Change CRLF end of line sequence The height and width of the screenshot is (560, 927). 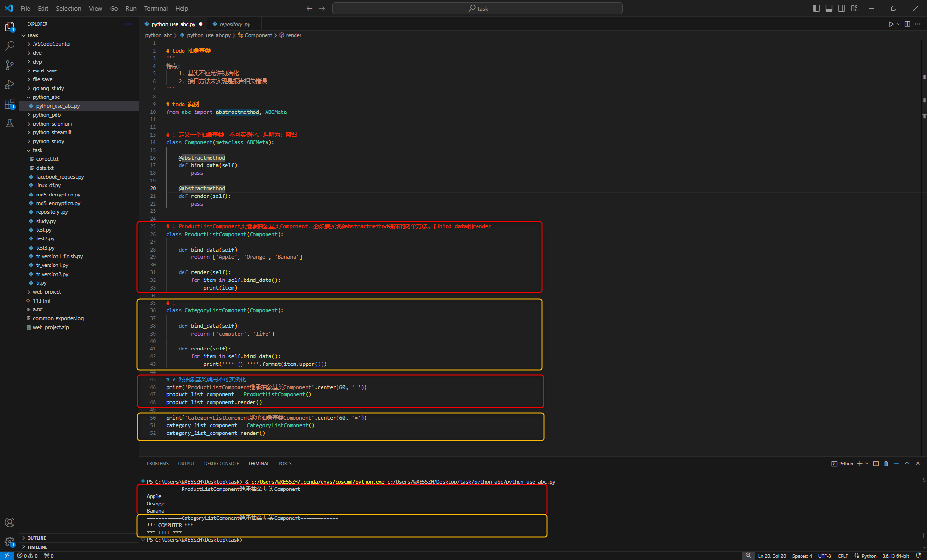pyautogui.click(x=843, y=556)
